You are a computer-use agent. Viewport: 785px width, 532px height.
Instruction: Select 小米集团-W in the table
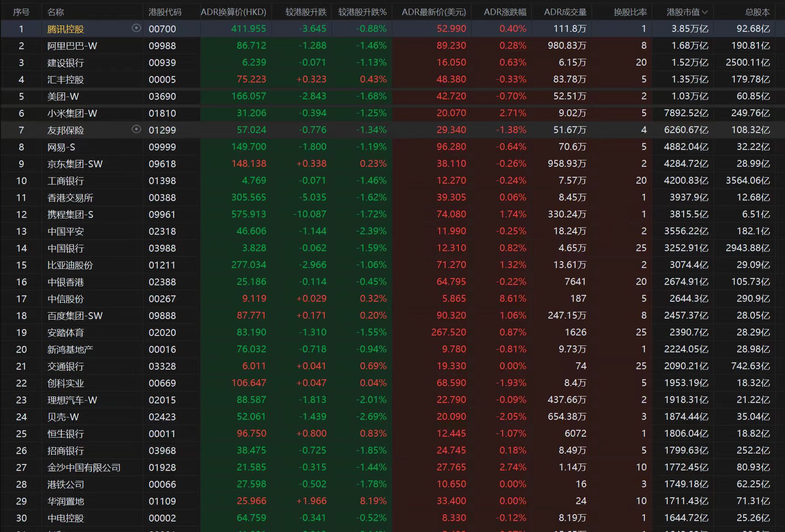tap(72, 114)
